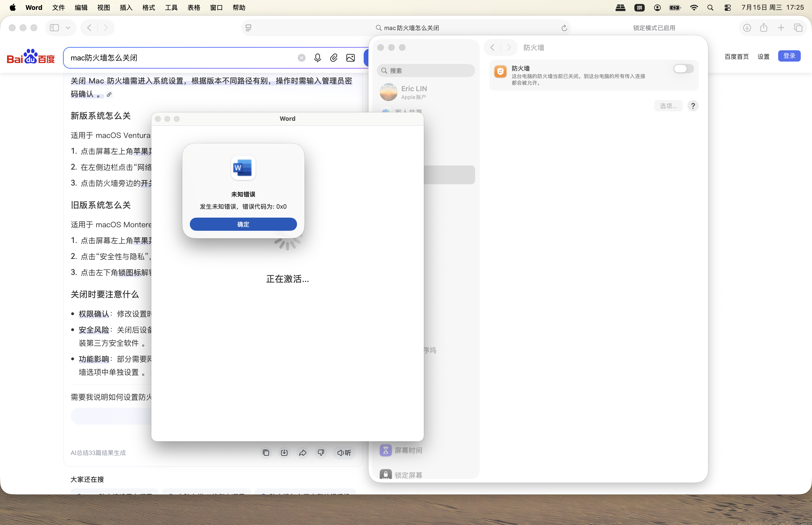Click the paperclip attachment icon in search box
Viewport: 812px width, 525px height.
(x=334, y=58)
